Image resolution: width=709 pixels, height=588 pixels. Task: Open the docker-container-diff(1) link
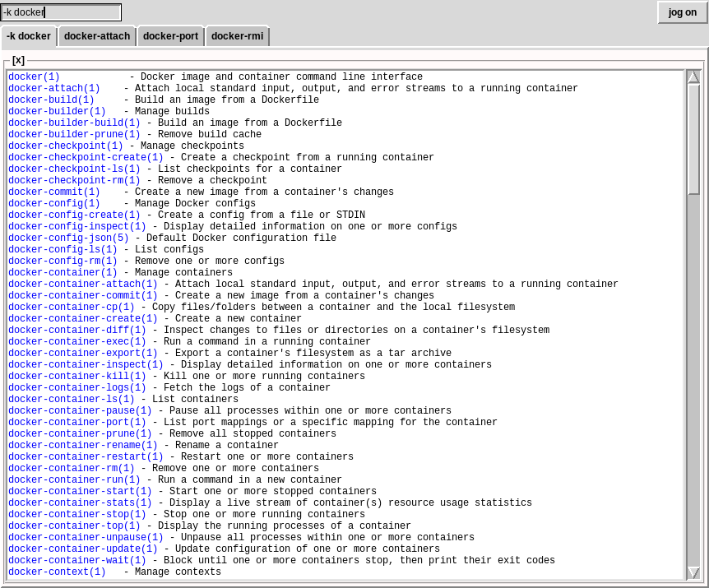(76, 331)
